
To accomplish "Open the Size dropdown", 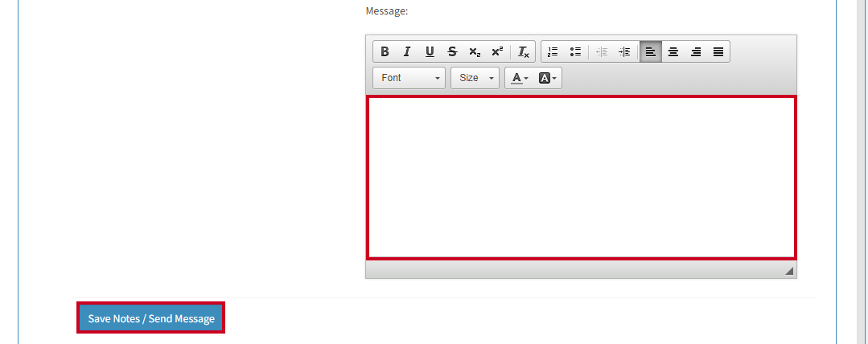I will [x=475, y=78].
